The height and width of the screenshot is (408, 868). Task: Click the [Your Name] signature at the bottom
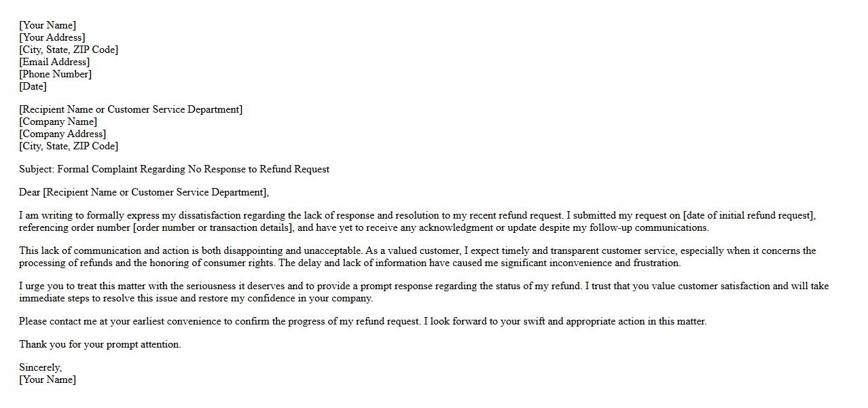coord(48,379)
